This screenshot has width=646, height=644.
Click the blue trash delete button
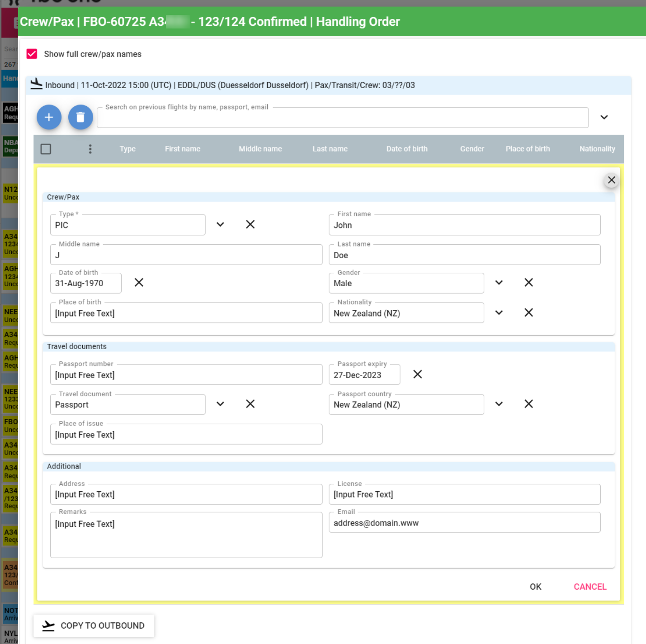(80, 117)
